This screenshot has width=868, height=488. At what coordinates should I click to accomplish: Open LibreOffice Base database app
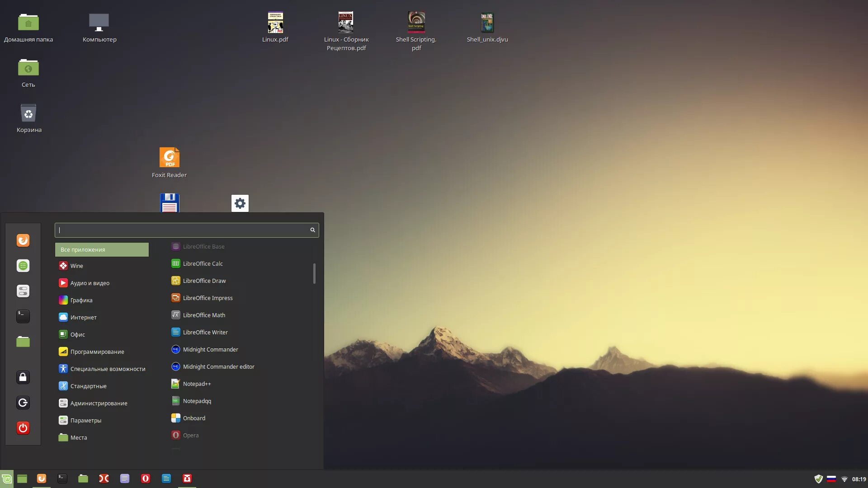coord(204,246)
